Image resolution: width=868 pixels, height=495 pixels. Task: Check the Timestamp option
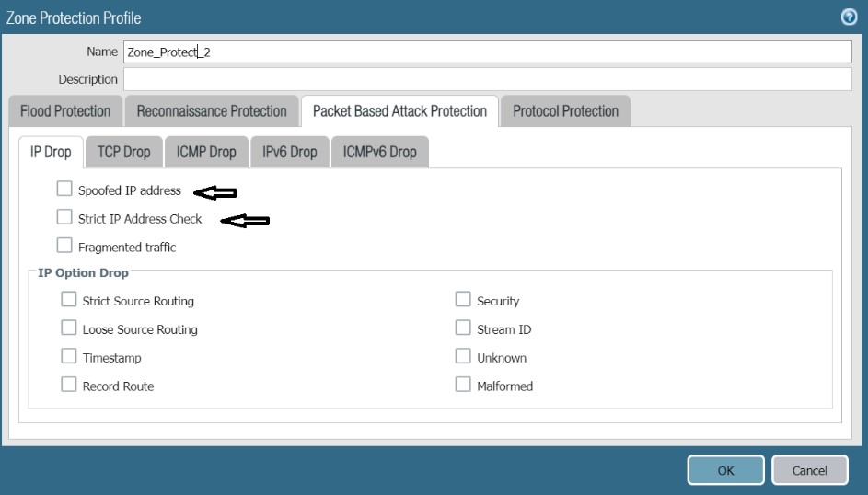pos(69,356)
